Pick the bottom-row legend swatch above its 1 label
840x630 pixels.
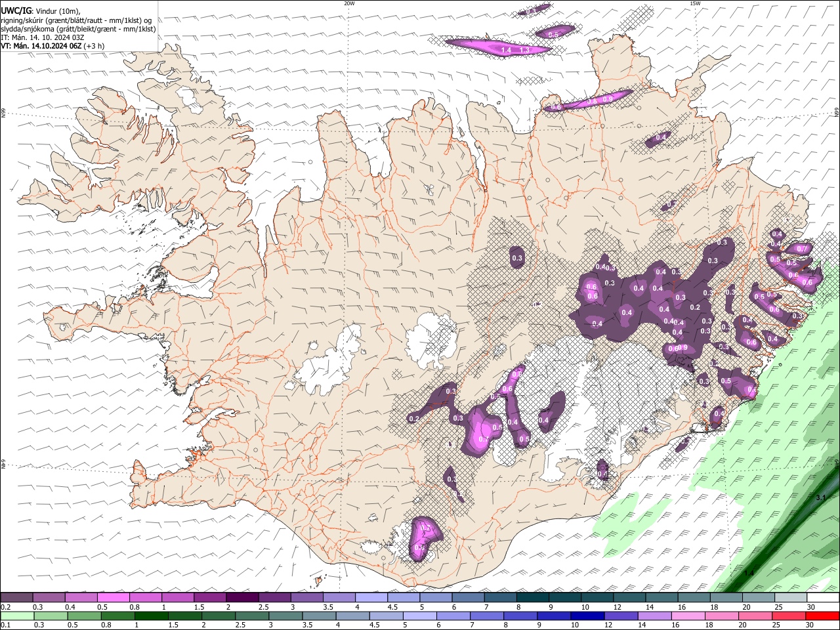pyautogui.click(x=151, y=616)
